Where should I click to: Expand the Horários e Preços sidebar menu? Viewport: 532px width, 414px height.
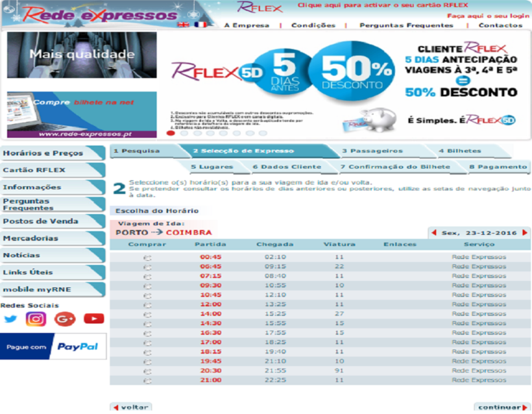pyautogui.click(x=52, y=153)
